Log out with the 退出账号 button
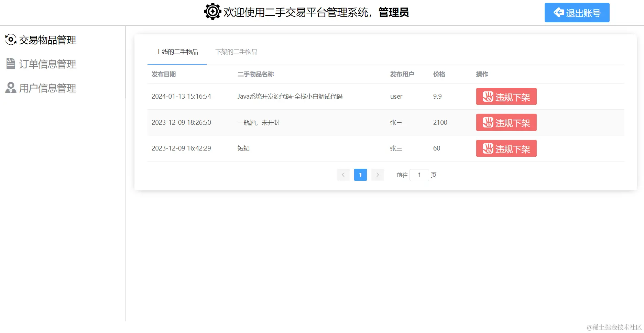644x333 pixels. tap(577, 13)
